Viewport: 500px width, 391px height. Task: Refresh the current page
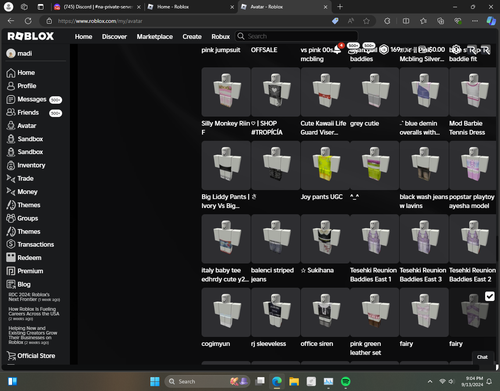[28, 21]
